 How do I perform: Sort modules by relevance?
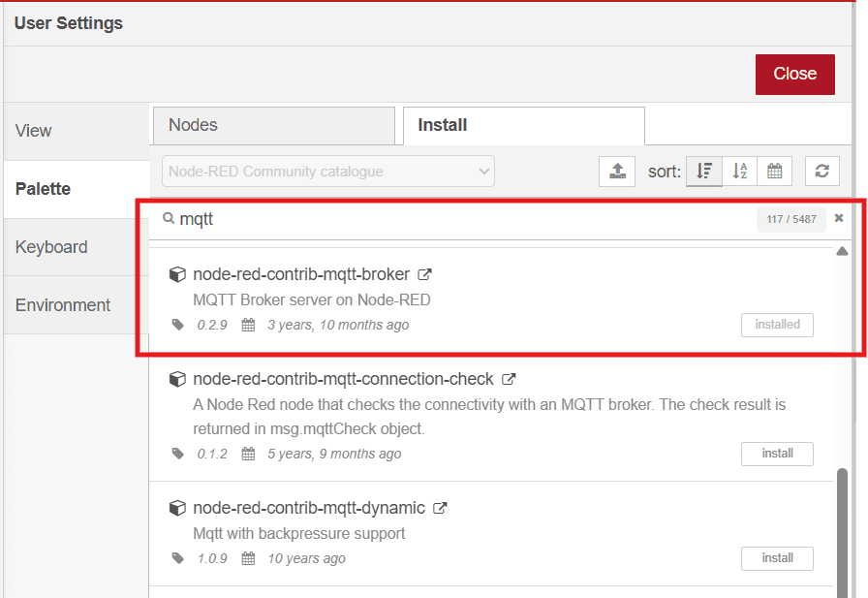[704, 172]
